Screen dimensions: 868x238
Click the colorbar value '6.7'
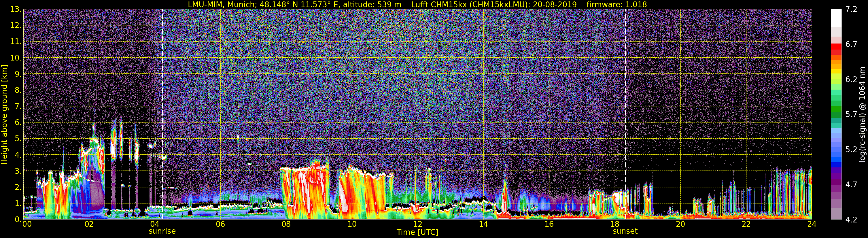851,44
